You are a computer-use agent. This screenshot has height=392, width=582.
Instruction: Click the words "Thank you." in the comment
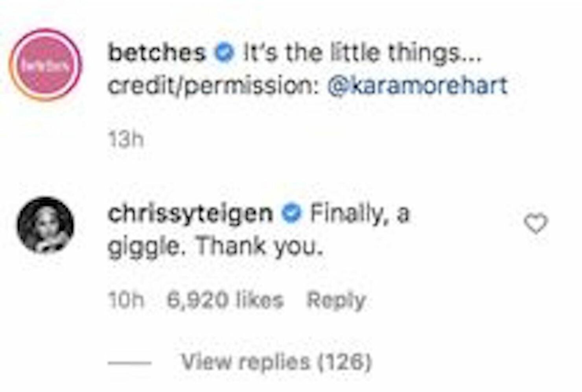coord(260,247)
